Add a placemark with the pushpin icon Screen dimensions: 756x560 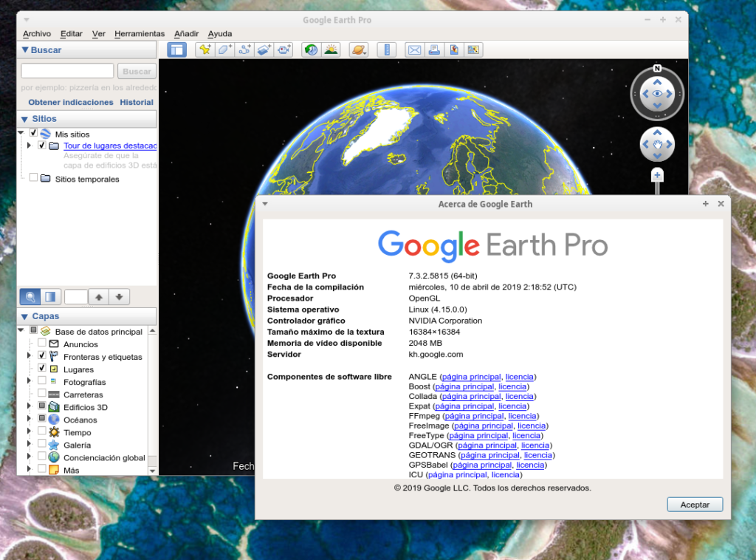coord(205,49)
